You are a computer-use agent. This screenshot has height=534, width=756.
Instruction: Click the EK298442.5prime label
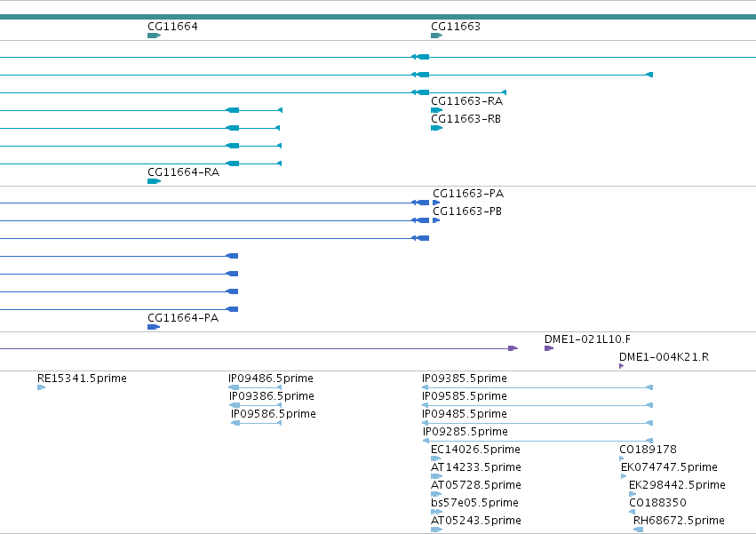677,485
